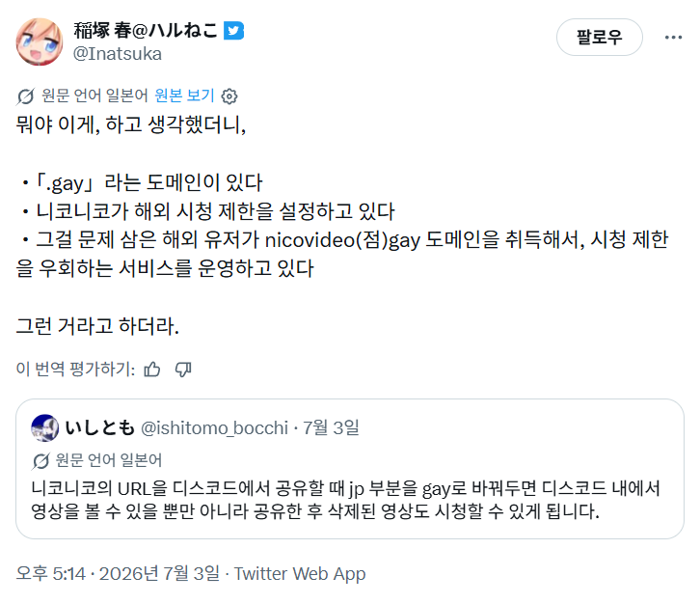Click the いしとも display name
The height and width of the screenshot is (604, 700).
point(99,428)
